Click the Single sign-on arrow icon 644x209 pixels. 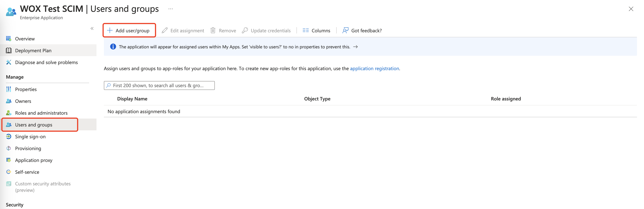tap(9, 136)
